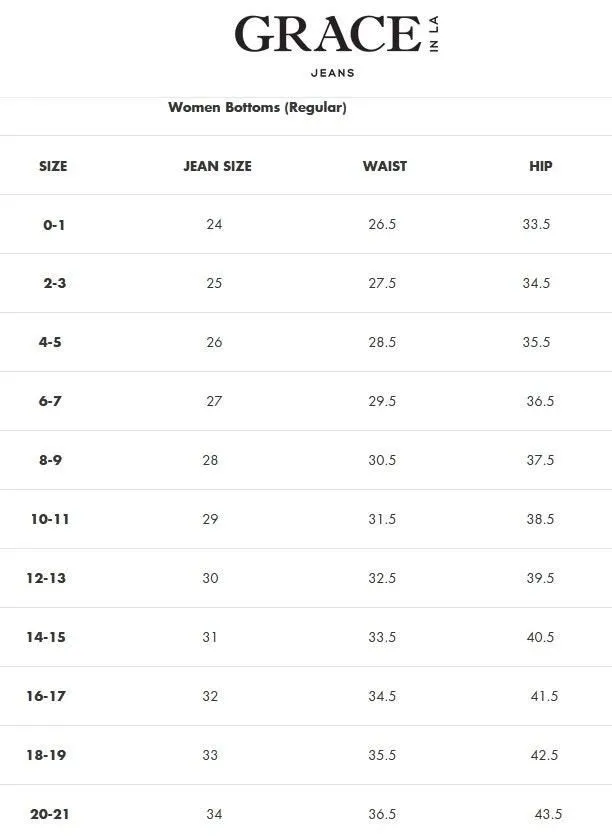Click the HIP column header
This screenshot has width=612, height=839.
click(x=540, y=166)
